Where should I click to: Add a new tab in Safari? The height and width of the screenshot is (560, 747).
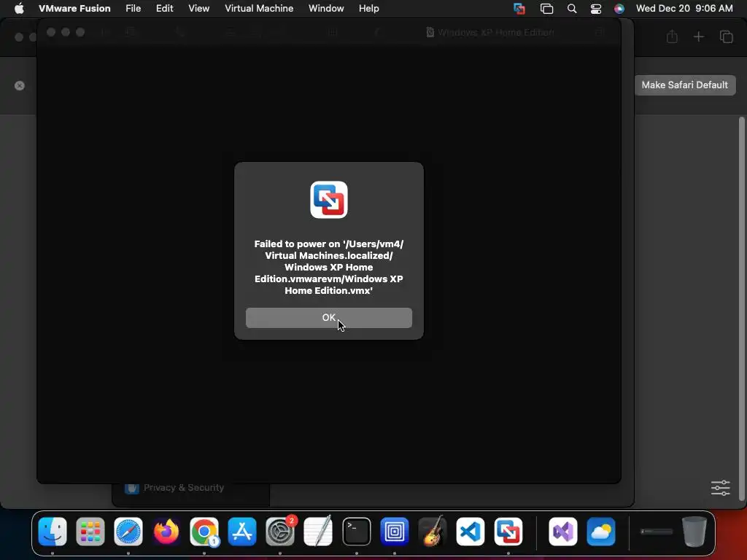coord(698,36)
